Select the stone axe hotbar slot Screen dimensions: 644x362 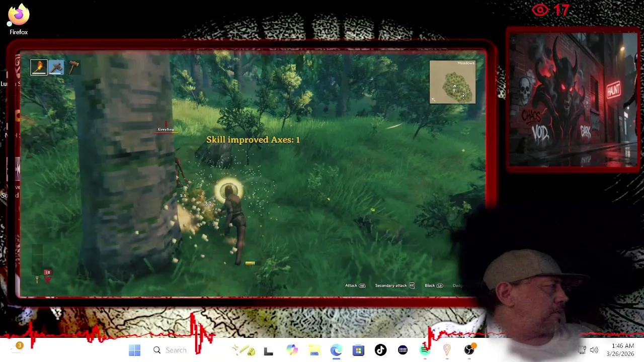coord(56,67)
